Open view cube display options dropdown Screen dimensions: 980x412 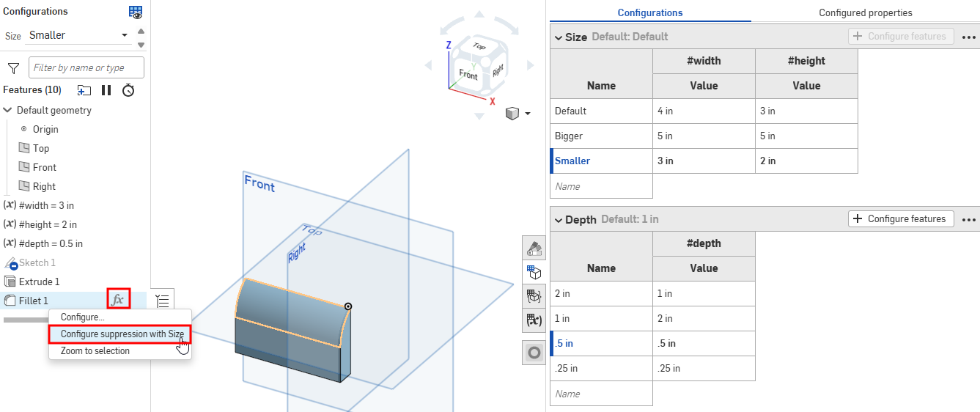point(527,114)
